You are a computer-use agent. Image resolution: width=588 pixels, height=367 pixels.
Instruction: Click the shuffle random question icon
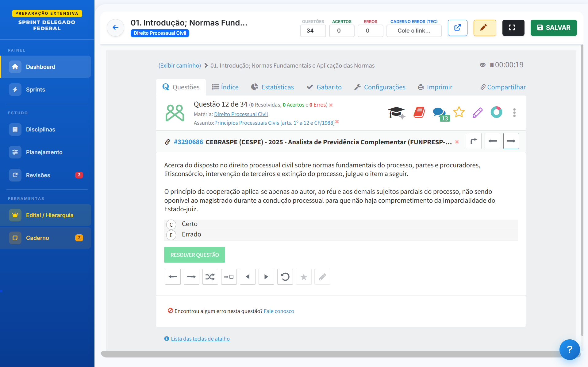click(210, 277)
